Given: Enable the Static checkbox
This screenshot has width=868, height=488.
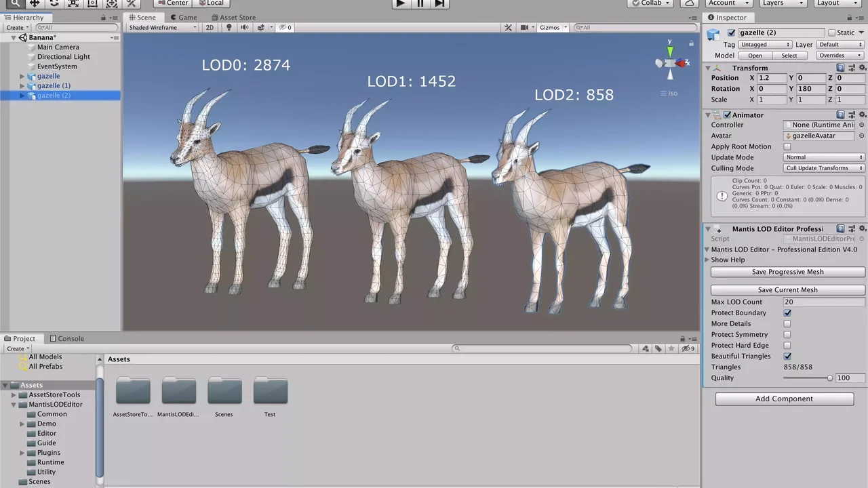Looking at the screenshot, I should [x=831, y=33].
